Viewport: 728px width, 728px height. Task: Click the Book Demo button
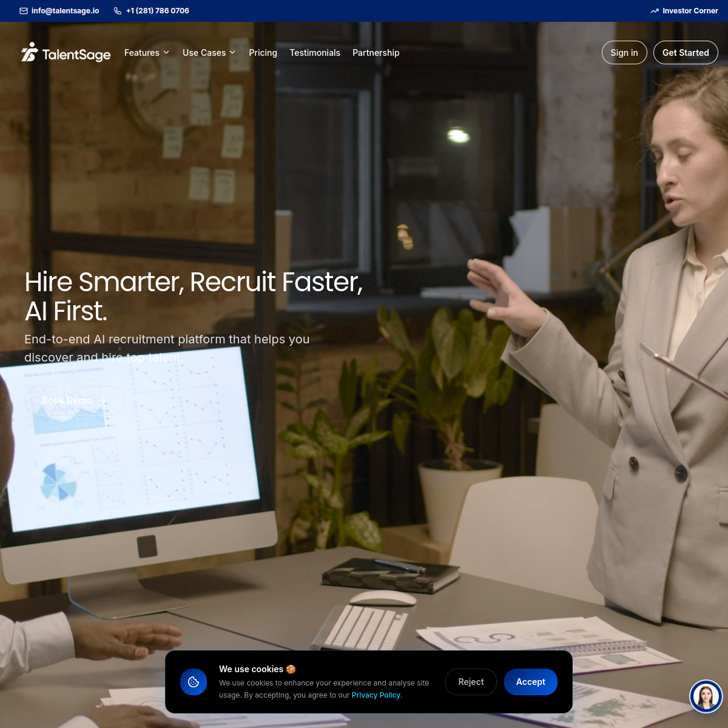pos(74,400)
